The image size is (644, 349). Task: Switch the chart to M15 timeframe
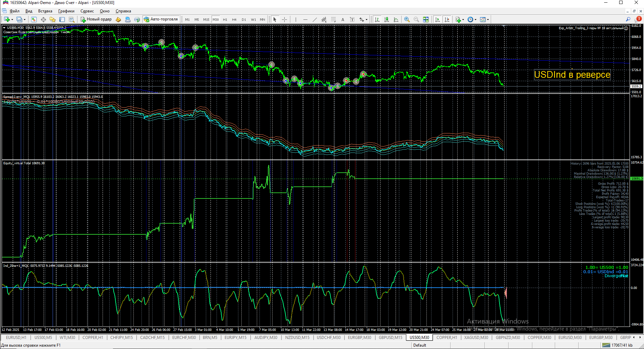pos(206,19)
